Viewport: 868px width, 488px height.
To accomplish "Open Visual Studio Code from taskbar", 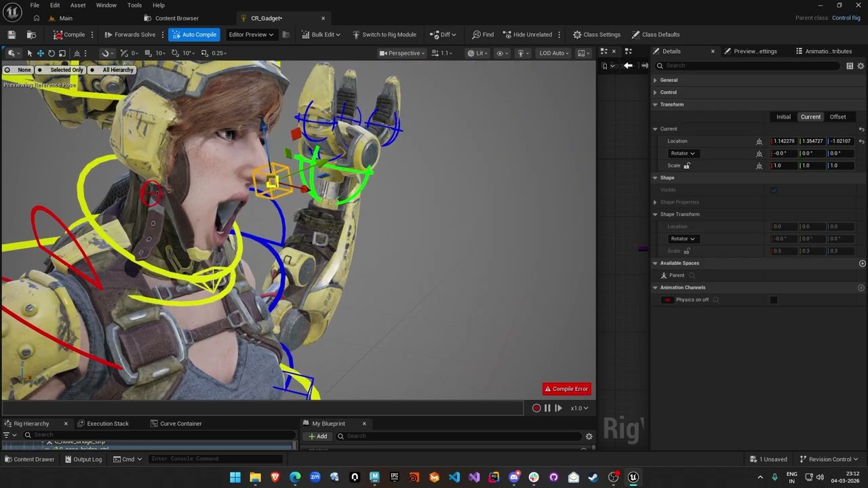I will pos(454,477).
